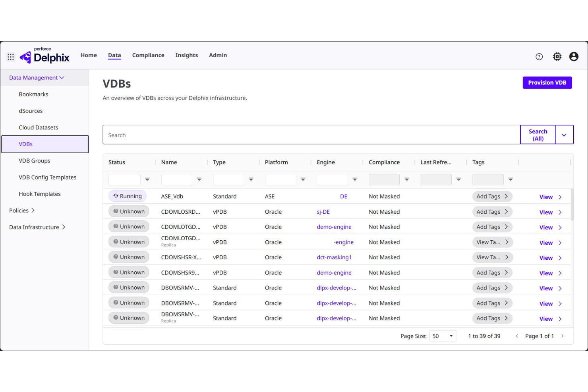Open Cloud Datasets in the sidebar
The width and height of the screenshot is (588, 392).
[x=39, y=127]
